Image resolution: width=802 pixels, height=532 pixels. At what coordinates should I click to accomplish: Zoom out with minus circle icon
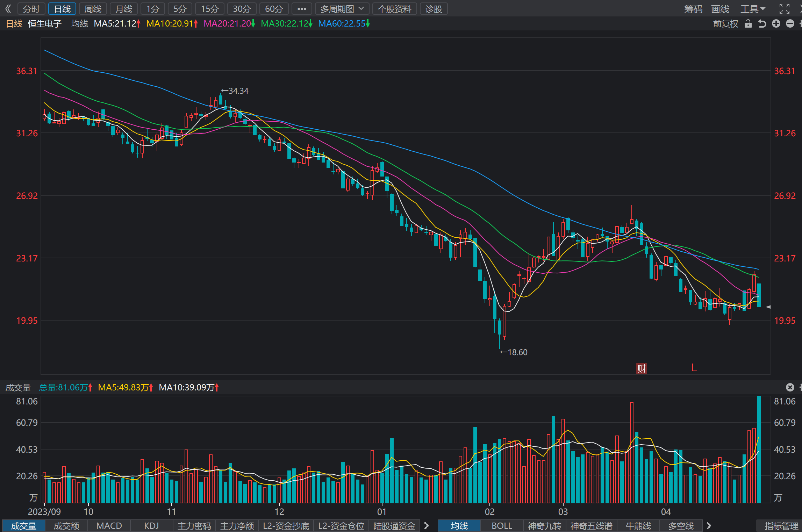[x=790, y=23]
